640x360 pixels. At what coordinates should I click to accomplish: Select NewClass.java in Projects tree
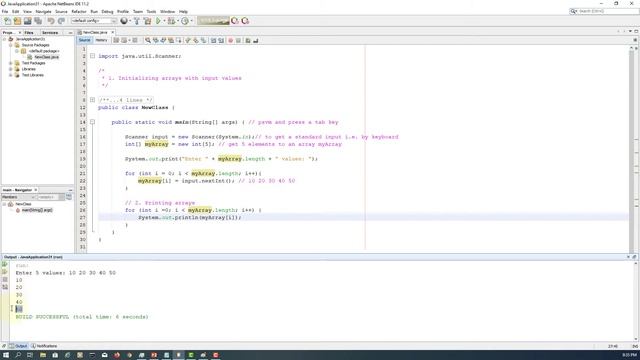coord(46,57)
